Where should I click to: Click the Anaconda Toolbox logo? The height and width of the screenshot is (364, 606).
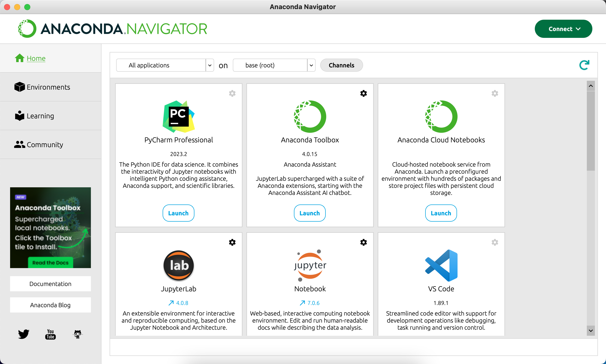(x=310, y=116)
